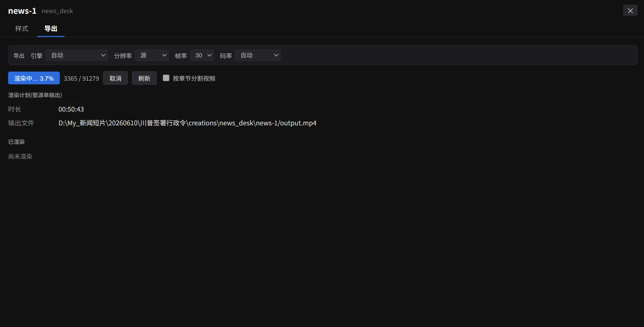Click the news_desk subtitle label
Image resolution: width=644 pixels, height=327 pixels.
click(57, 11)
